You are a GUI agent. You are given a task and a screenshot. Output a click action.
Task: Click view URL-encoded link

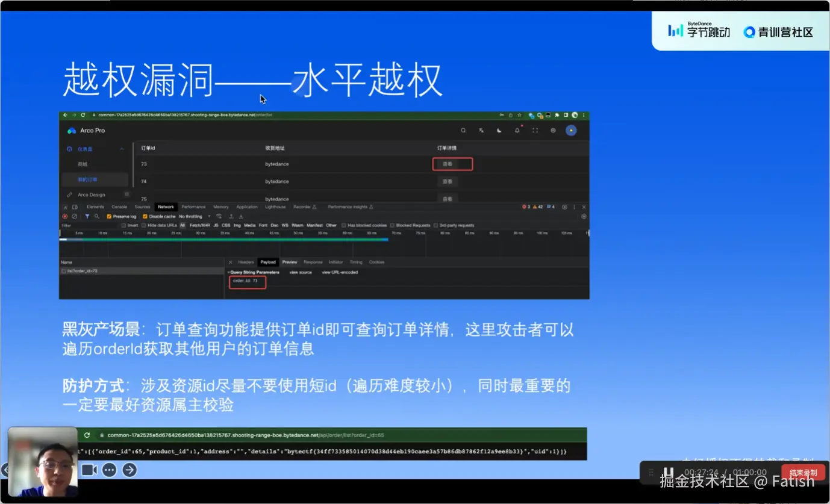coord(340,272)
